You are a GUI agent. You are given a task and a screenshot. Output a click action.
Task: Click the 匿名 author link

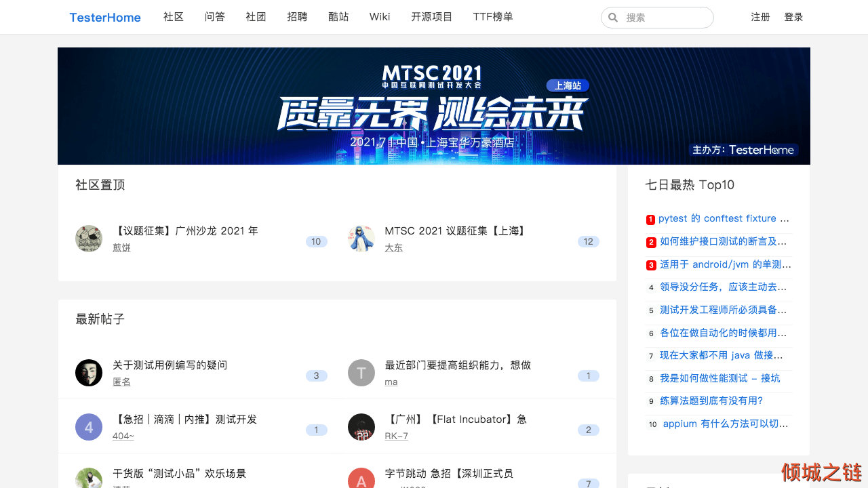point(121,382)
